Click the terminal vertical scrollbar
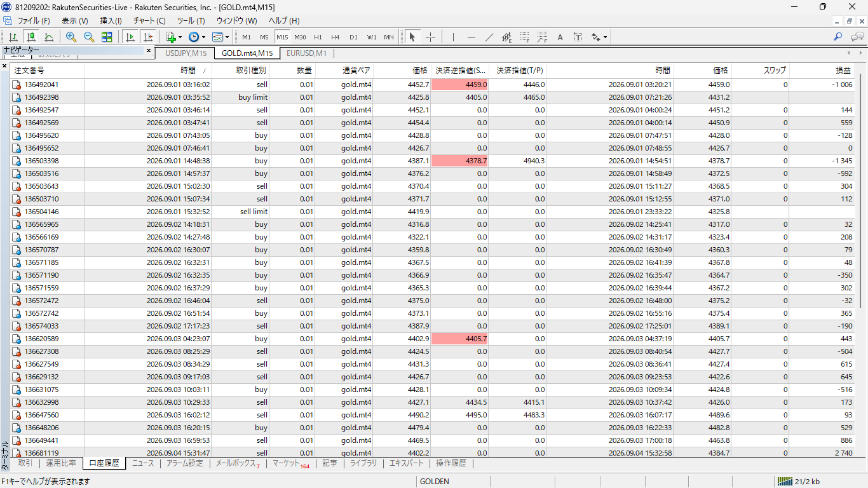Screen dimensions: 868x488 pos(861,261)
